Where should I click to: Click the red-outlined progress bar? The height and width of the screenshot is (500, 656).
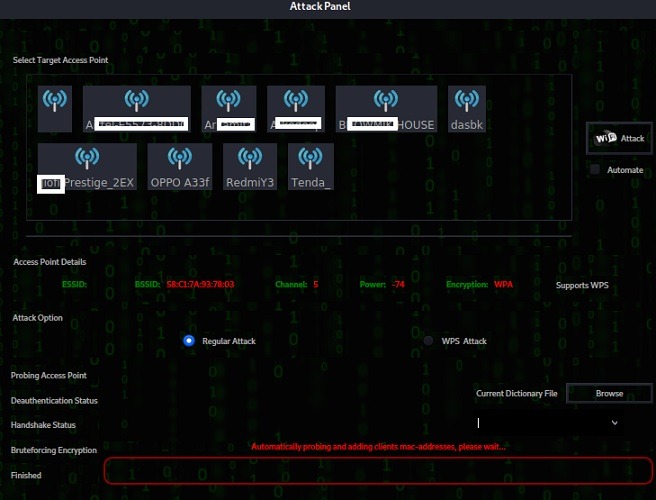tap(379, 471)
